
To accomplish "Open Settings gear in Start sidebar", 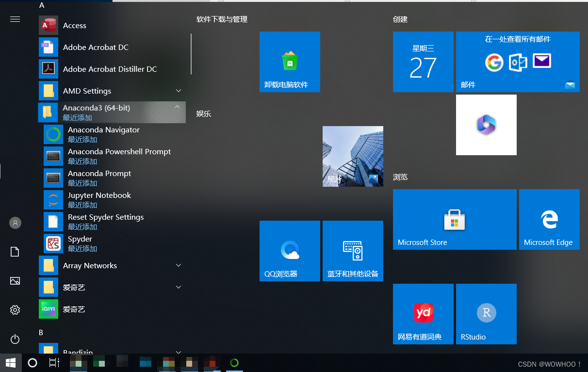I will (x=15, y=310).
